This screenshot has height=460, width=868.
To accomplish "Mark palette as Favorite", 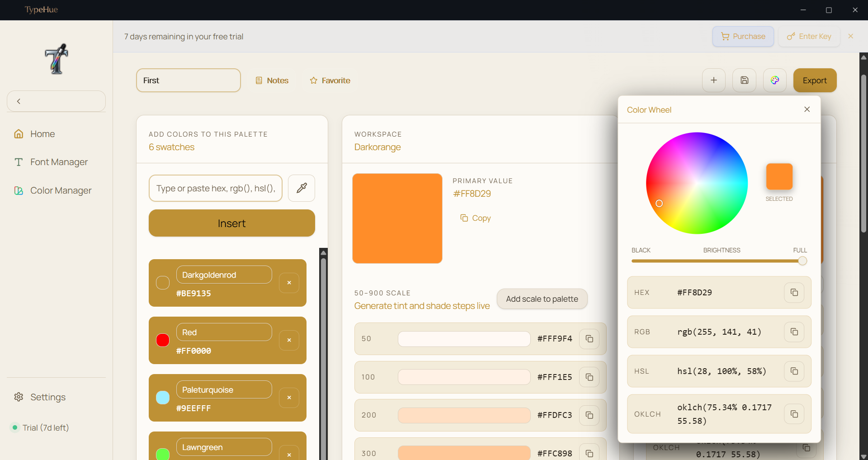I will tap(330, 81).
